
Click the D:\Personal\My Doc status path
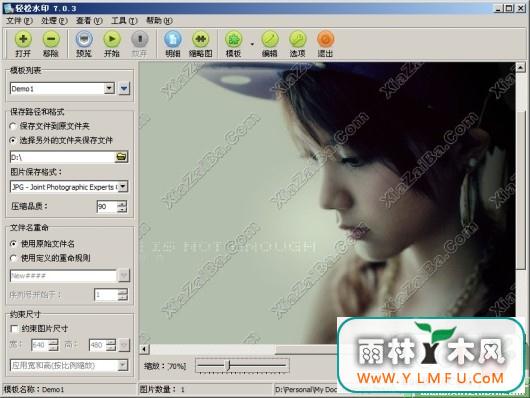point(306,390)
